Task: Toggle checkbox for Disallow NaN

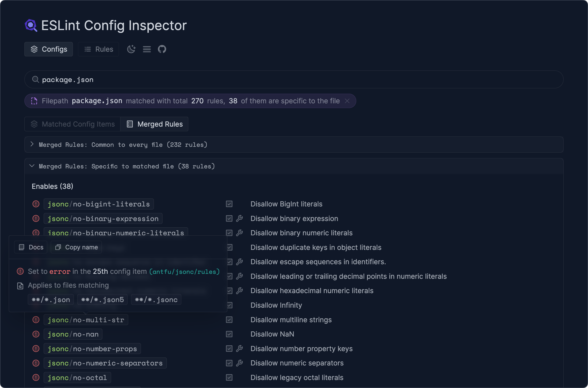Action: coord(229,334)
